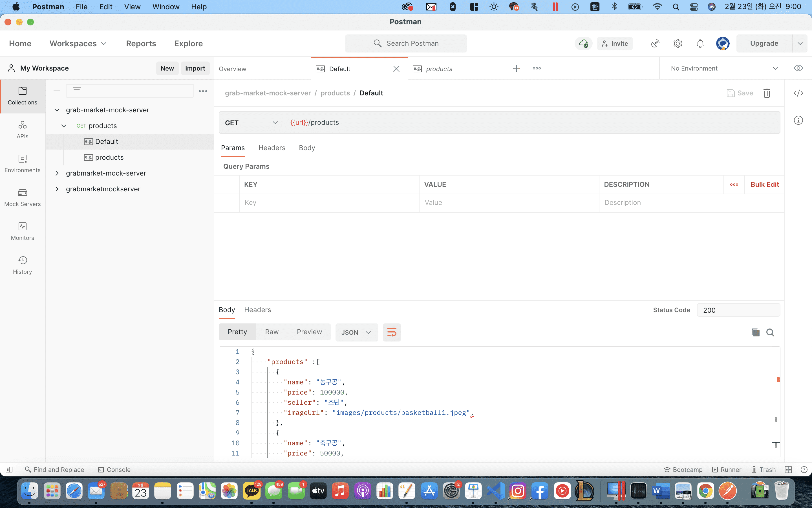Open the APIs sidebar panel
Screen dimensions: 812x508
[23, 130]
